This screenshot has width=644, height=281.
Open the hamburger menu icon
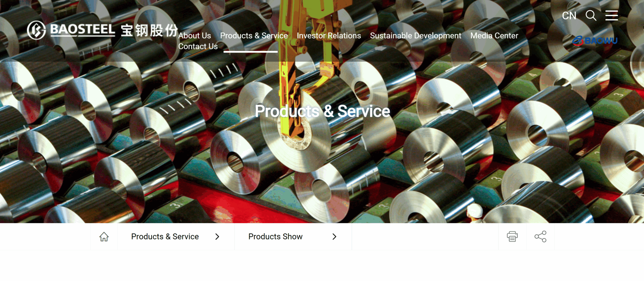(612, 15)
